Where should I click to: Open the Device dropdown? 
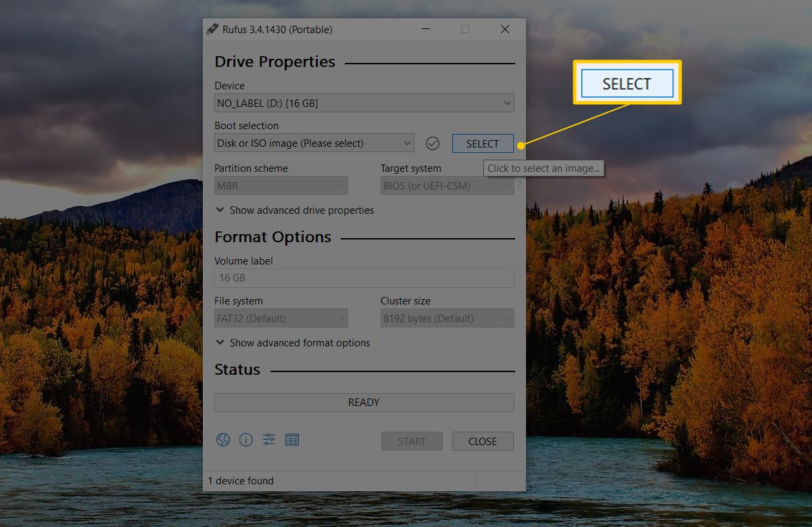pyautogui.click(x=364, y=104)
